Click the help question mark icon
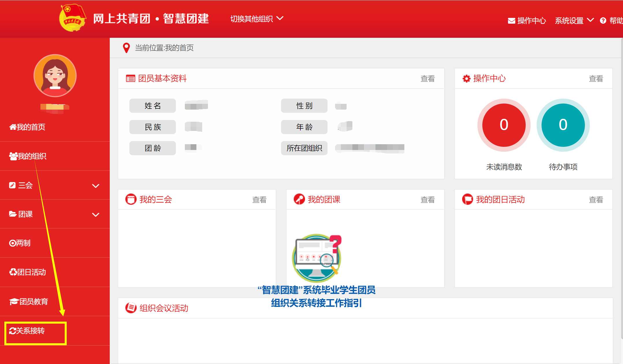Image resolution: width=623 pixels, height=364 pixels. point(603,20)
